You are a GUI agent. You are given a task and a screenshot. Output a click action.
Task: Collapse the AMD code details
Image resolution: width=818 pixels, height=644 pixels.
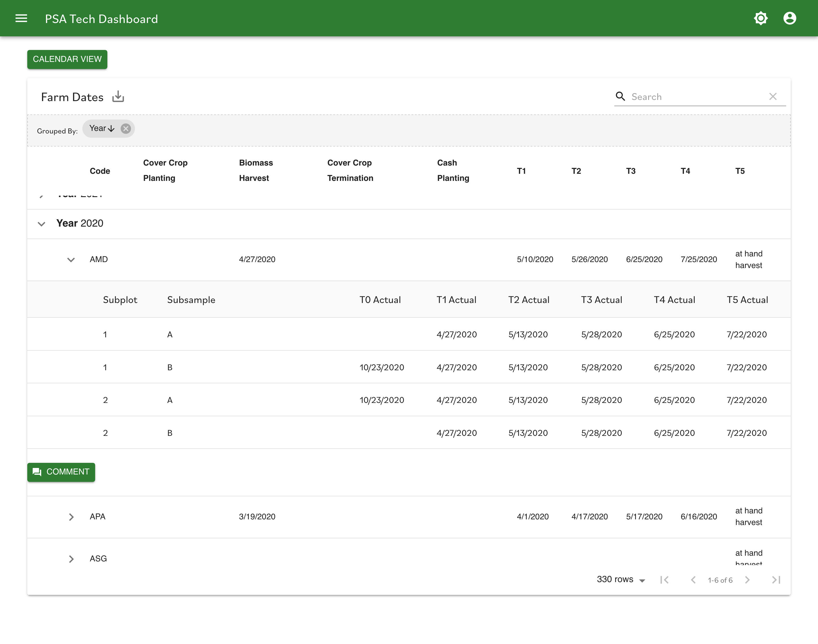(71, 260)
